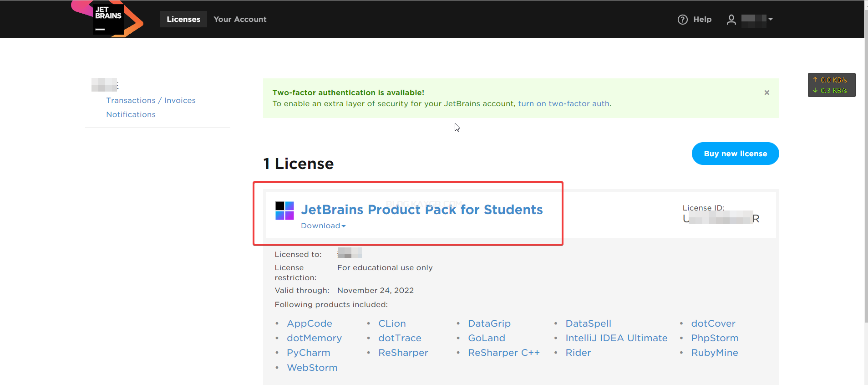Open the CLion product link
Image resolution: width=868 pixels, height=385 pixels.
point(392,323)
